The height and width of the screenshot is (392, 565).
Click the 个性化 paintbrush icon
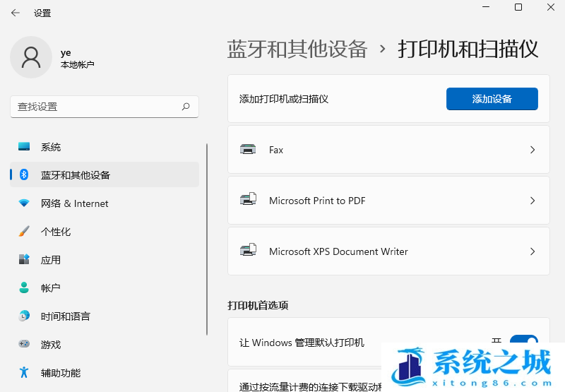pos(25,232)
